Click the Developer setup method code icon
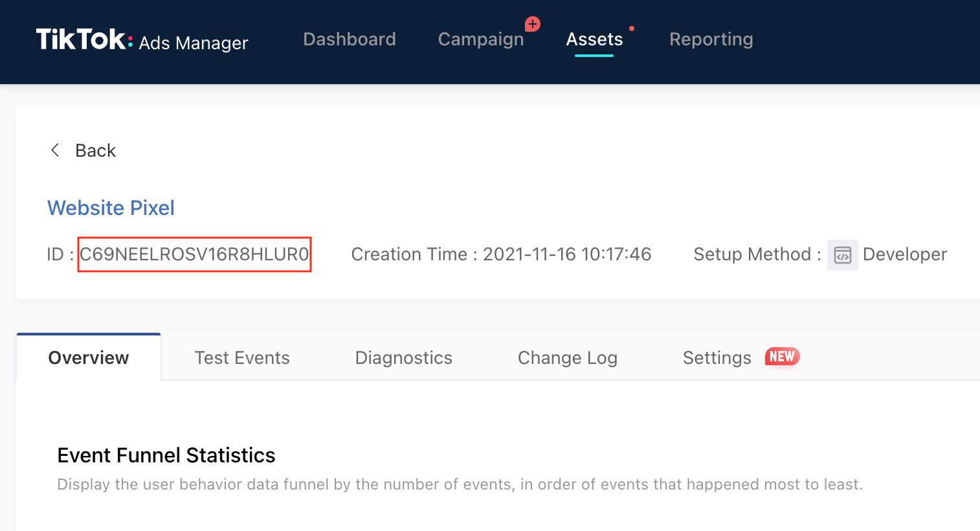 coord(842,254)
